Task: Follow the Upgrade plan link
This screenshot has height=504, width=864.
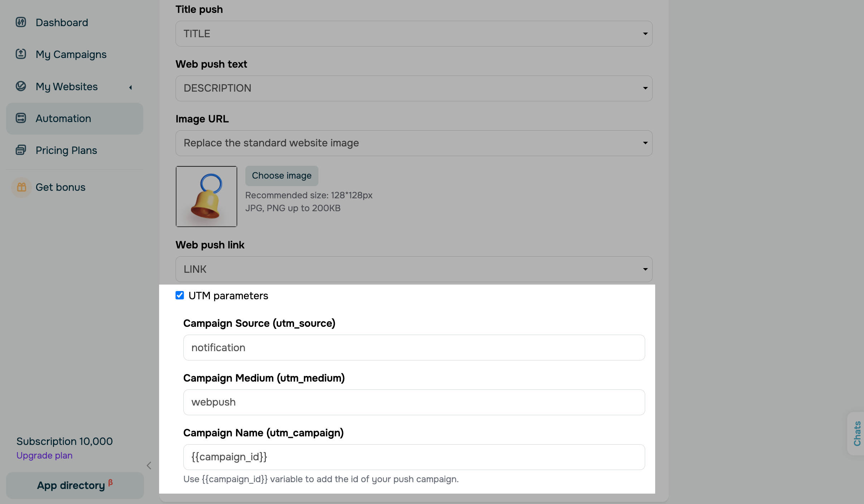Action: coord(44,455)
